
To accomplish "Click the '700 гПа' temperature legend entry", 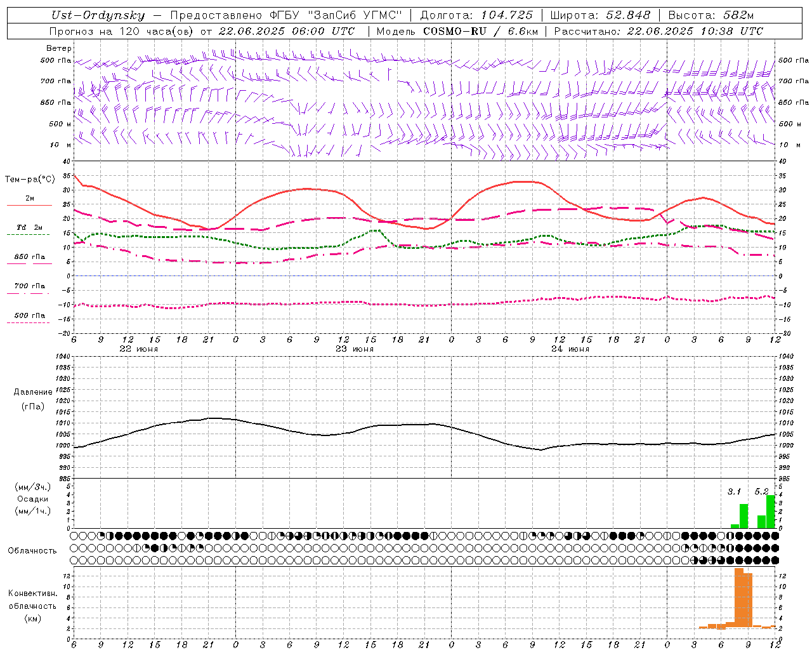I will pos(30,286).
